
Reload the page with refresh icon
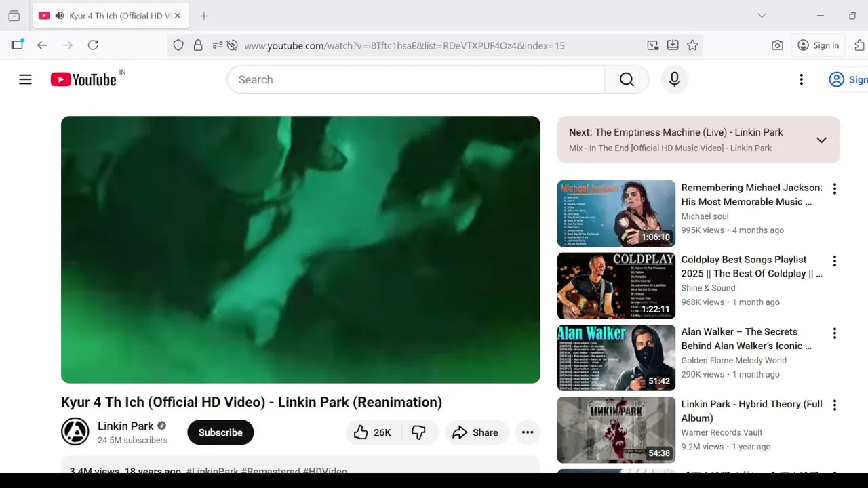click(x=93, y=45)
